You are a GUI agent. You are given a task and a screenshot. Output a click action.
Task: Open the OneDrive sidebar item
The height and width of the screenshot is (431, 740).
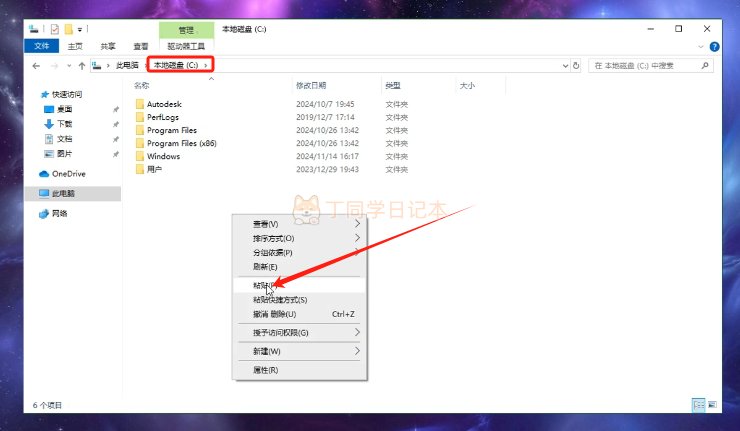[62, 174]
